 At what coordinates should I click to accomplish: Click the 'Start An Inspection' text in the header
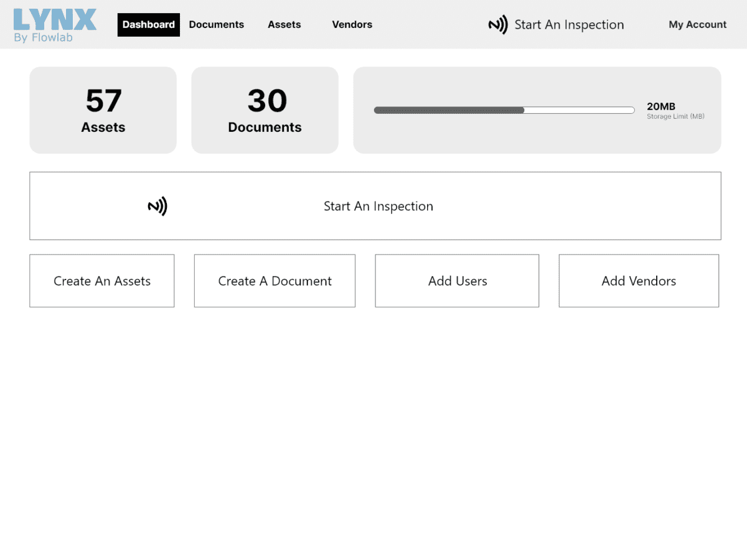coord(569,25)
